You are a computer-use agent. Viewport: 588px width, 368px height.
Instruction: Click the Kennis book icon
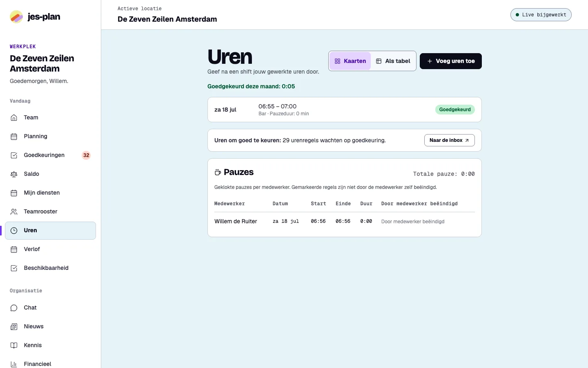click(14, 346)
